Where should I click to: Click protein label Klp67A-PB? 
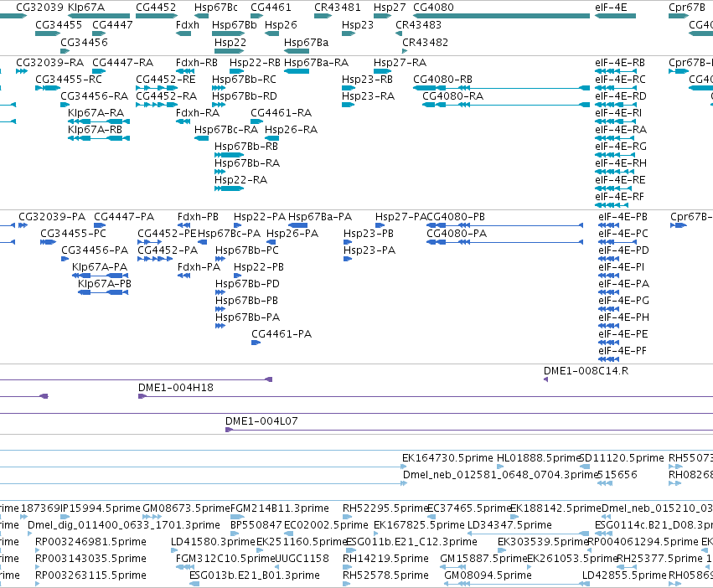point(105,284)
